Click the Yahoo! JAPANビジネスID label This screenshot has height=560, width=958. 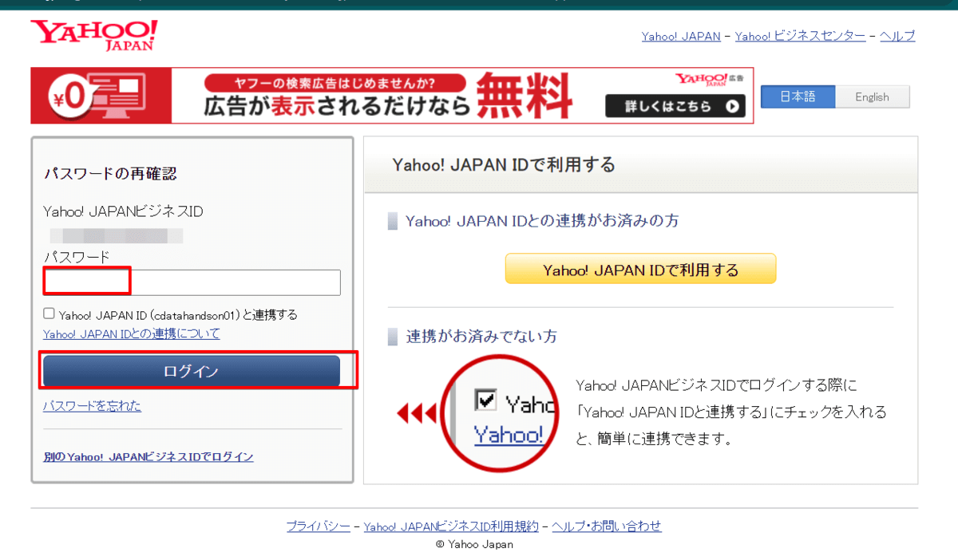123,212
